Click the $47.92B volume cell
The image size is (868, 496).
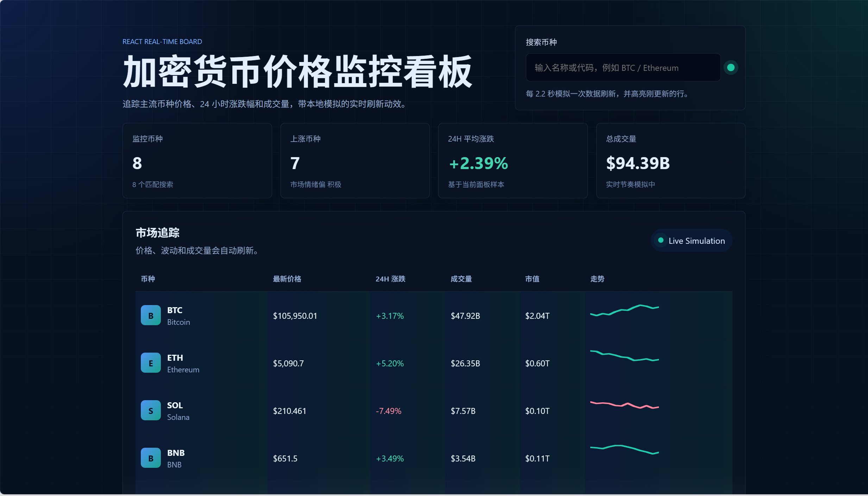click(465, 316)
